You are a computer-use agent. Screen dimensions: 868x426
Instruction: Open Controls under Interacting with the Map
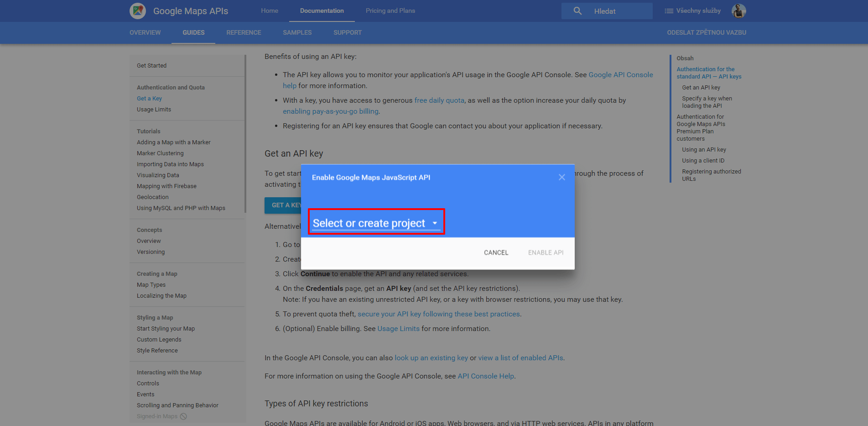point(148,383)
